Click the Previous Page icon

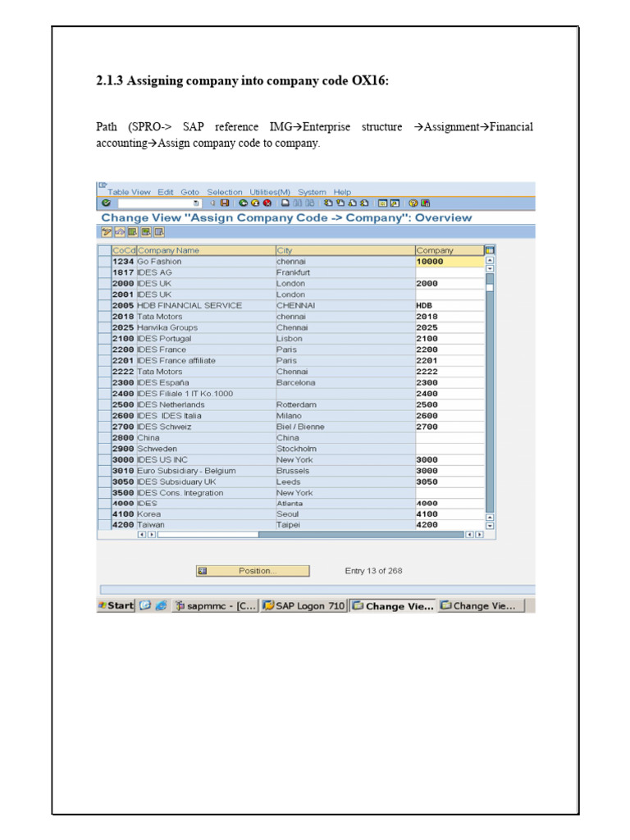(x=340, y=203)
